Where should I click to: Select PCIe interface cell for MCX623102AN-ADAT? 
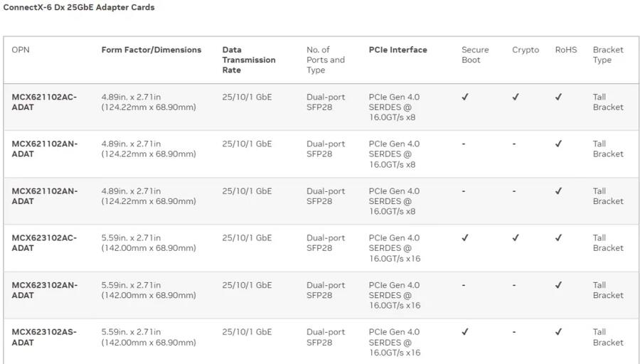[x=395, y=295]
